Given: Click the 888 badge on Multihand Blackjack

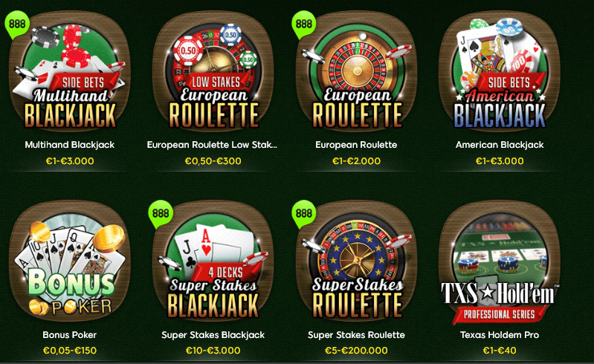Looking at the screenshot, I should coord(17,25).
